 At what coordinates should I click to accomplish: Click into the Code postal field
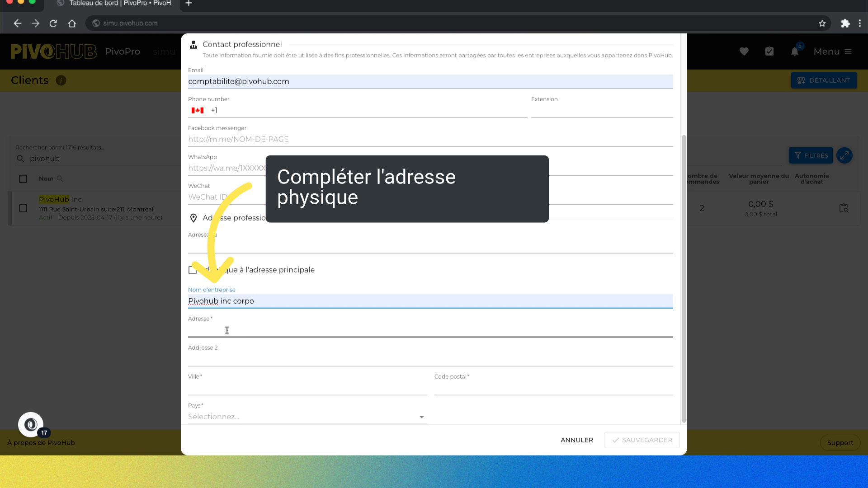[553, 388]
